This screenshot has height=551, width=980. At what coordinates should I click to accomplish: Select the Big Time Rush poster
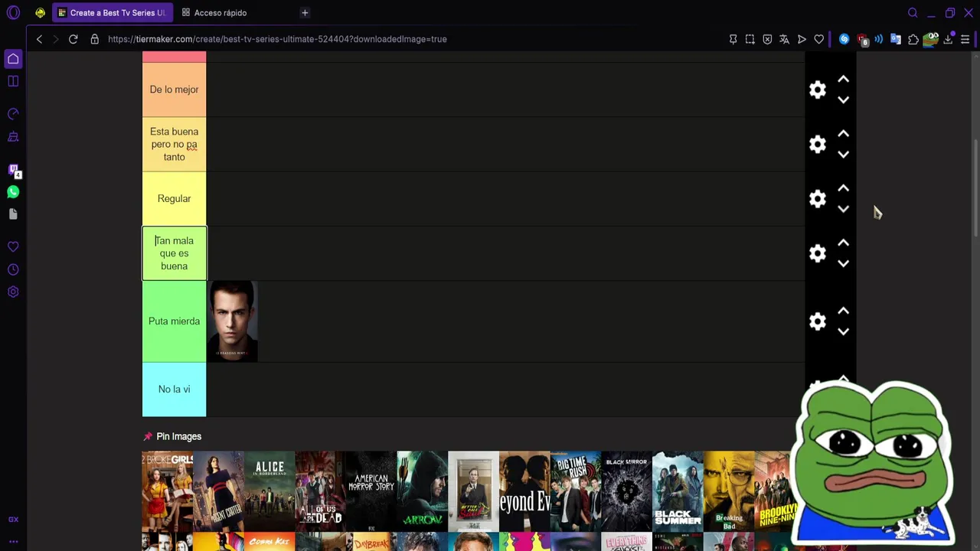576,491
